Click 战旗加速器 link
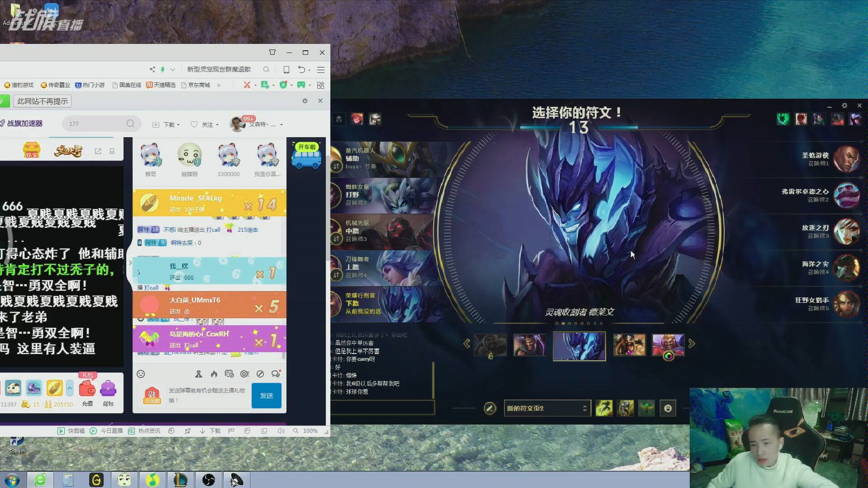The image size is (868, 488). coord(21,124)
